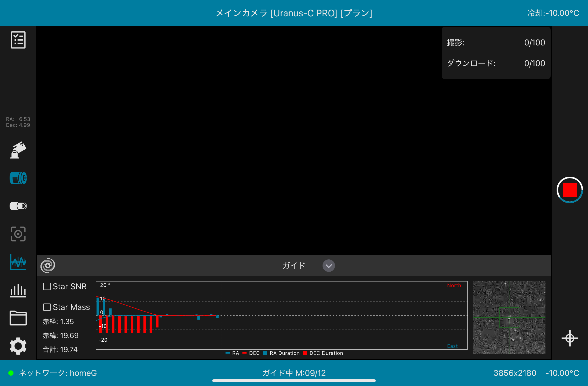Stop capture with the red button
This screenshot has height=386, width=588.
click(x=570, y=190)
